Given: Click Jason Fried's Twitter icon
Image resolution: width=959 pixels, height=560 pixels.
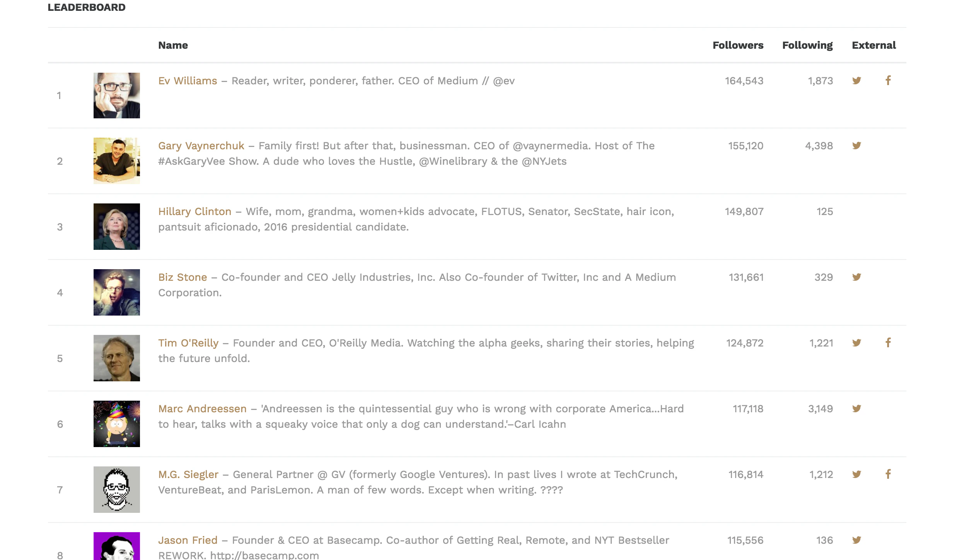Looking at the screenshot, I should [x=857, y=540].
